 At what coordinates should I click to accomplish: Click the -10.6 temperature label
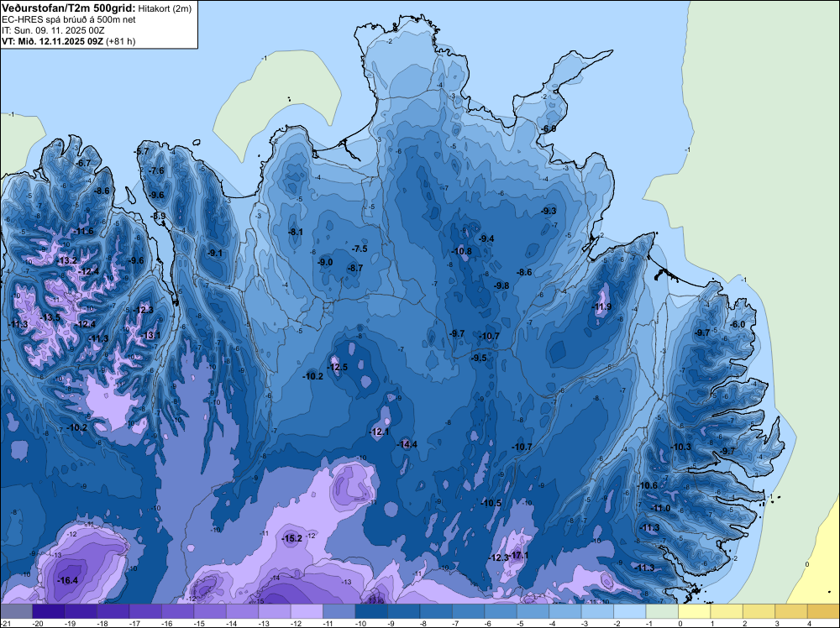647,485
